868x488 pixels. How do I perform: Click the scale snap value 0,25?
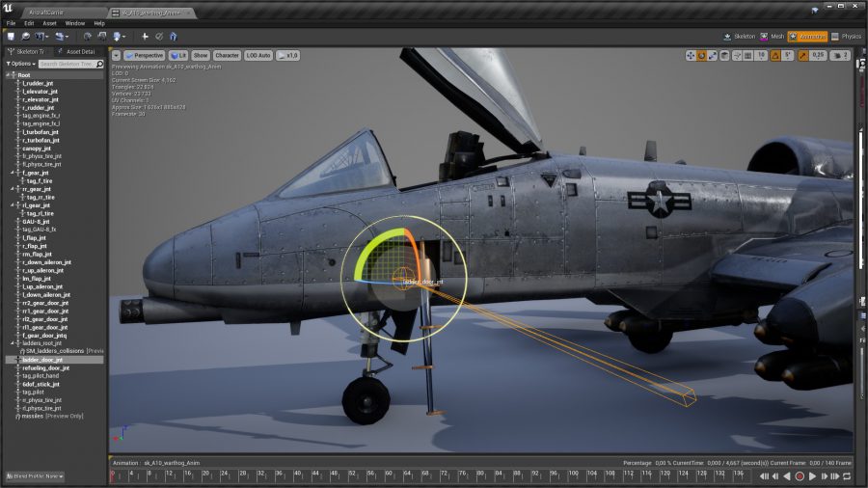pyautogui.click(x=819, y=55)
